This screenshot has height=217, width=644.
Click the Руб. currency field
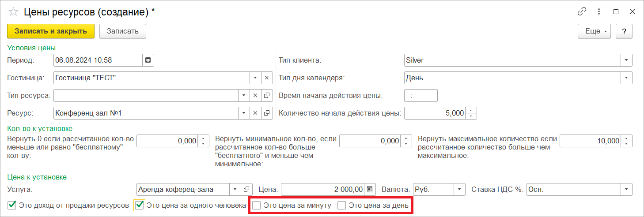(434, 189)
